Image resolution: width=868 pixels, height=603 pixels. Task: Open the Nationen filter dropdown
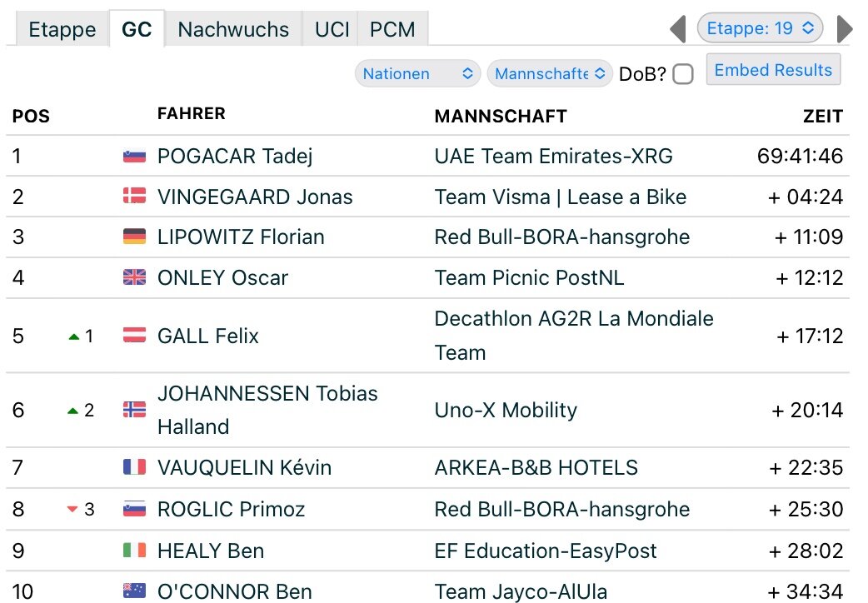pyautogui.click(x=417, y=73)
